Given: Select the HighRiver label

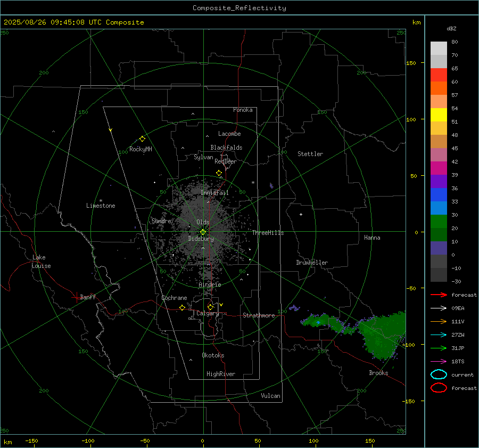Looking at the screenshot, I should [x=221, y=374].
